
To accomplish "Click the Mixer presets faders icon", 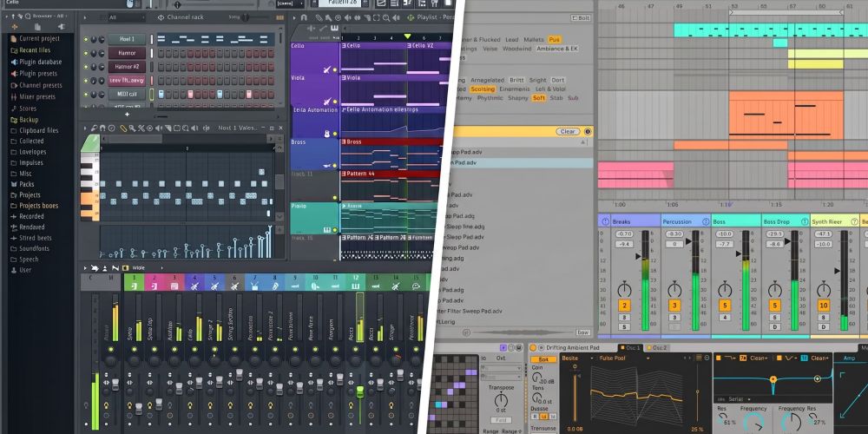I will (x=14, y=97).
